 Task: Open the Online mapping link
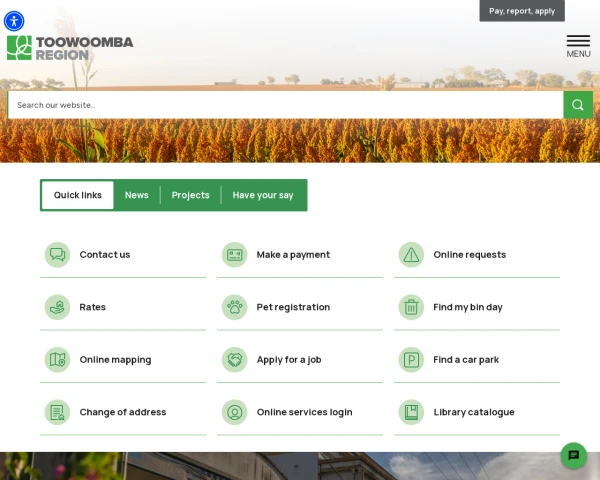[x=115, y=360]
